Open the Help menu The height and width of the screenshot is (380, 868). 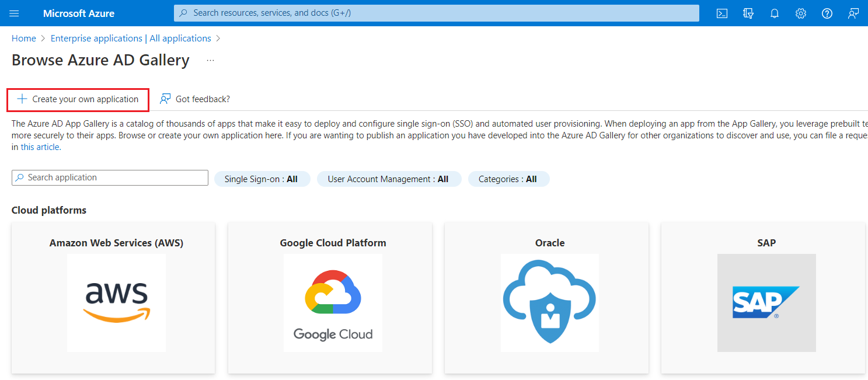point(827,13)
